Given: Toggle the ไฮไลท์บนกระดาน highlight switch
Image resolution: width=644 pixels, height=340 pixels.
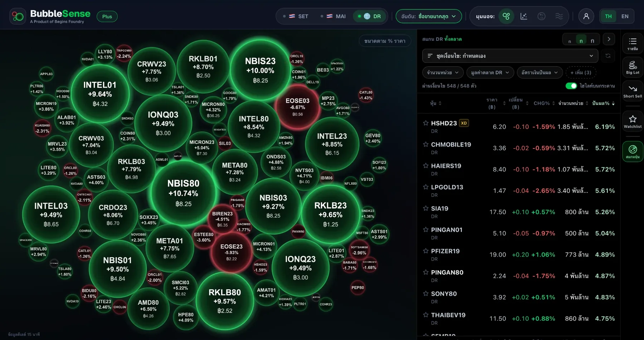Looking at the screenshot, I should 571,86.
